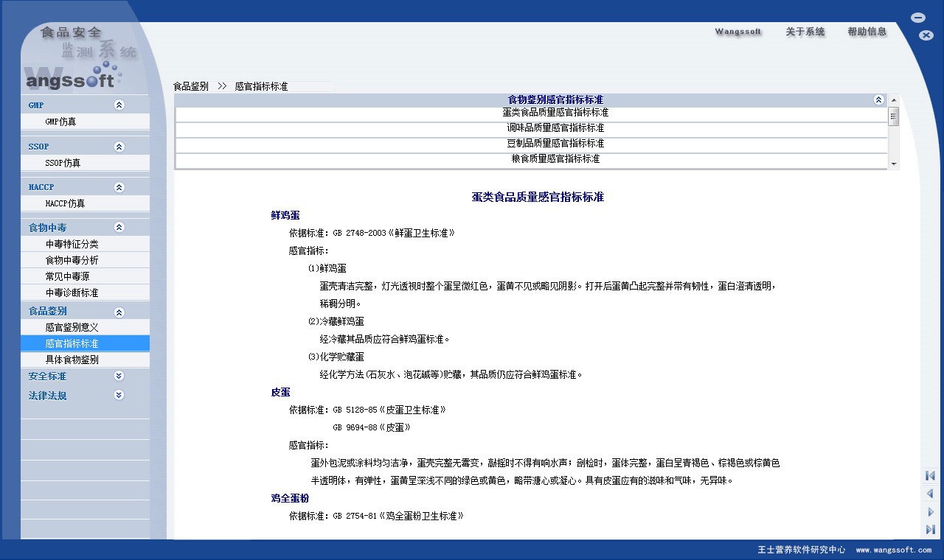Image resolution: width=944 pixels, height=560 pixels.
Task: Click text GB 9694-88《皮蛋》
Action: click(372, 427)
